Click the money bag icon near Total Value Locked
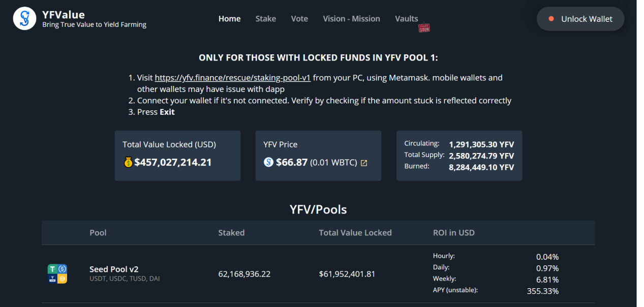 128,162
